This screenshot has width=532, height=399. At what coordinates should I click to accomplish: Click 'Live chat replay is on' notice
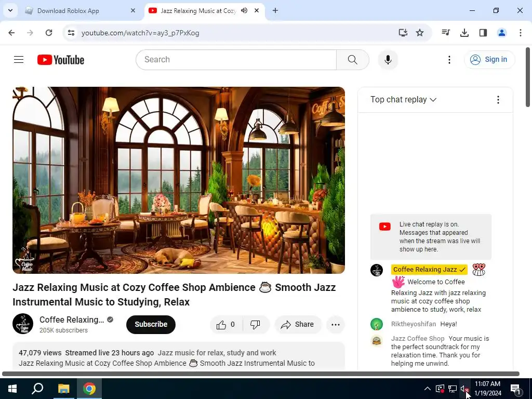click(431, 237)
